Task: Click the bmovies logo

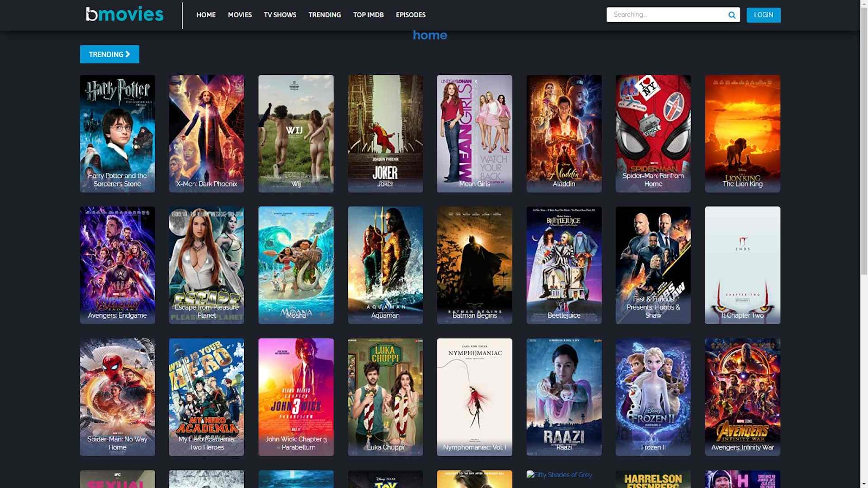Action: point(125,15)
